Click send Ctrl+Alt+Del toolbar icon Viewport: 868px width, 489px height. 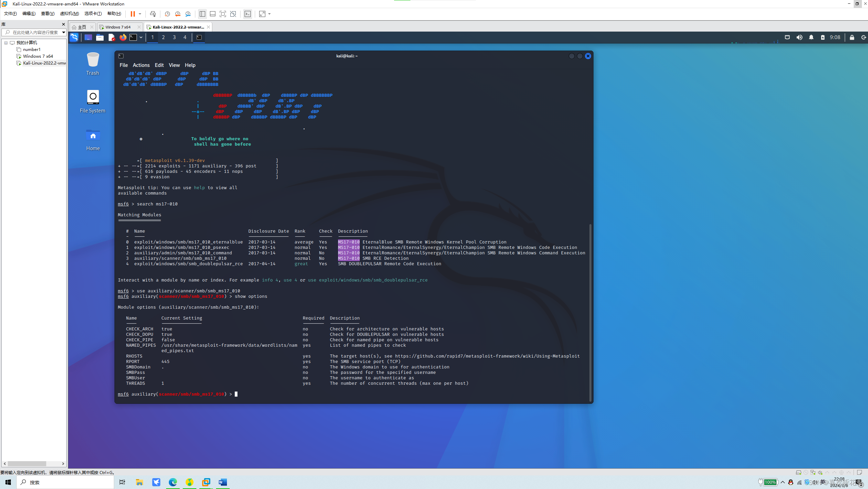pyautogui.click(x=153, y=14)
